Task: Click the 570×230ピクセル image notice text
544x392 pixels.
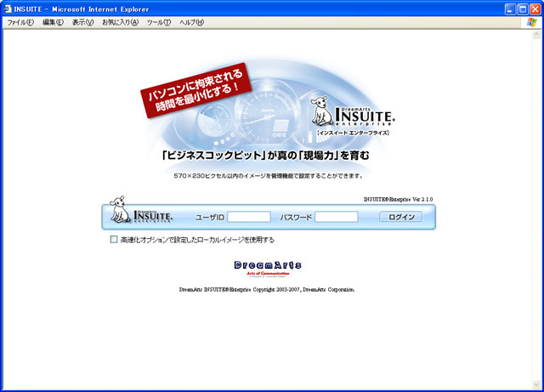Action: pos(269,176)
